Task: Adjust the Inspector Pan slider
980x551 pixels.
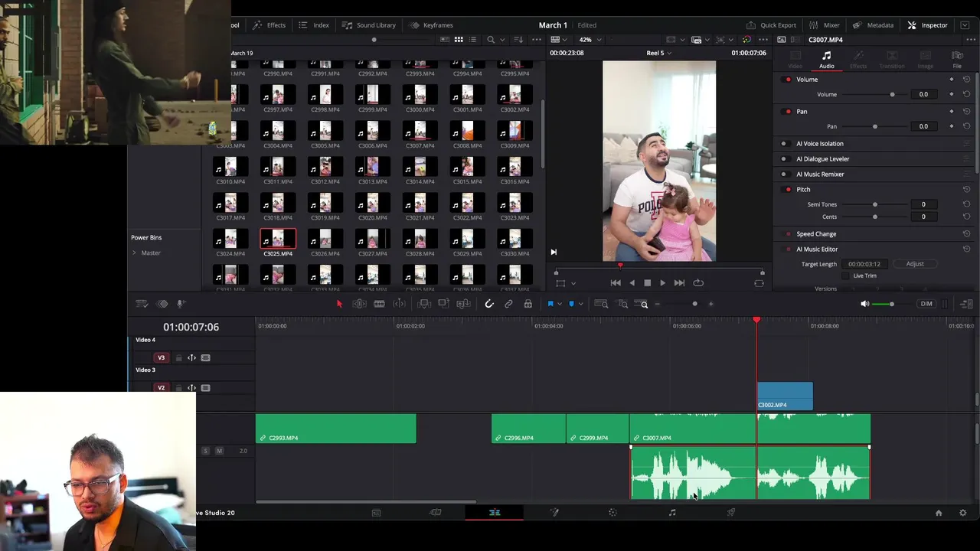Action: 875,126
